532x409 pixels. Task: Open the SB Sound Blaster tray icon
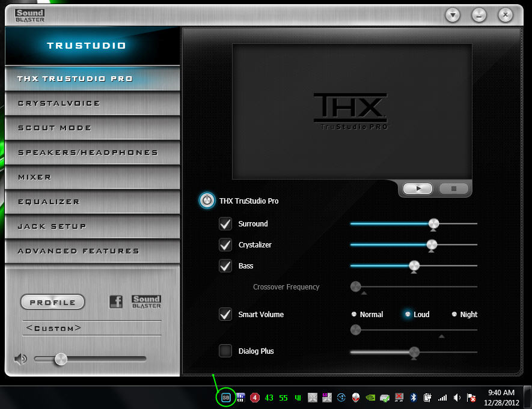click(x=225, y=398)
